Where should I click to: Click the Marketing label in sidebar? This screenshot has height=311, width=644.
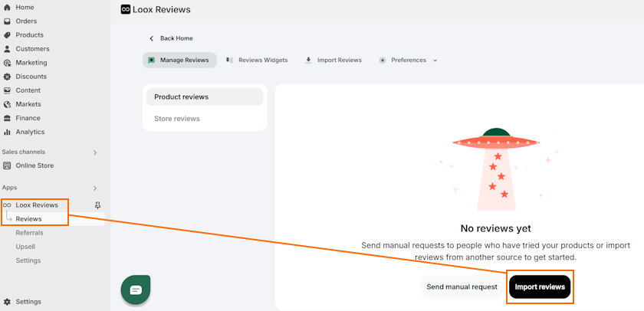point(31,63)
